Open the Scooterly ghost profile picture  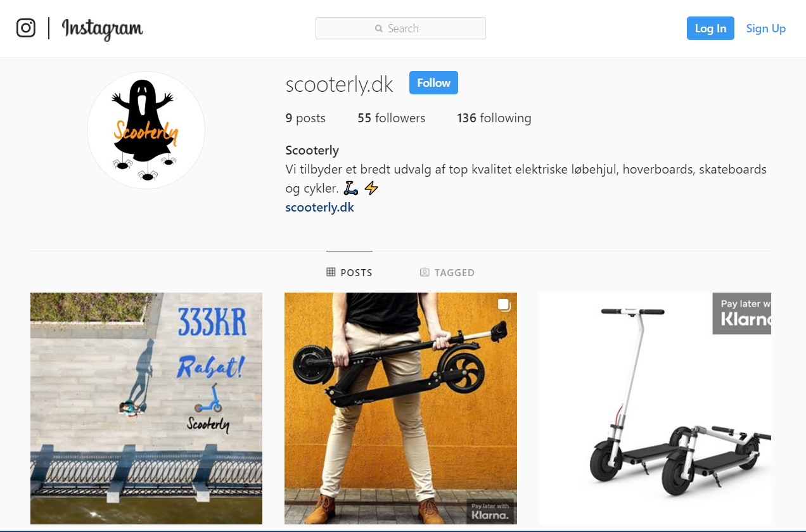click(x=146, y=130)
